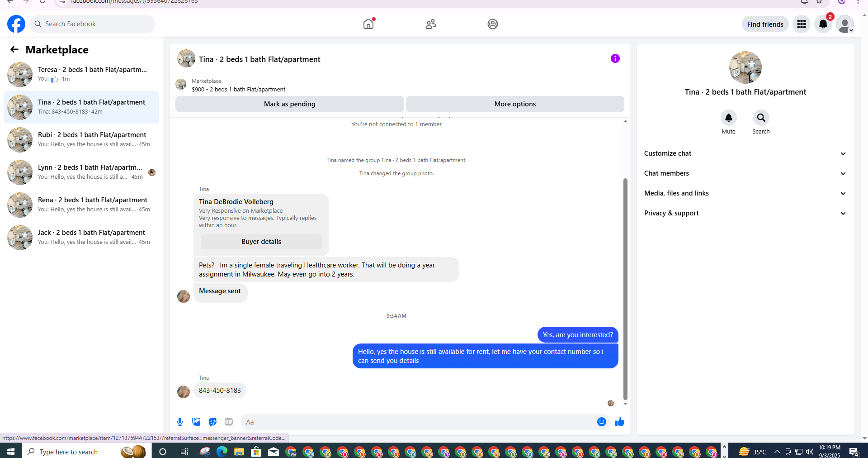Screen dimensions: 868x458
Task: Click conversation header group photo
Action: point(186,58)
